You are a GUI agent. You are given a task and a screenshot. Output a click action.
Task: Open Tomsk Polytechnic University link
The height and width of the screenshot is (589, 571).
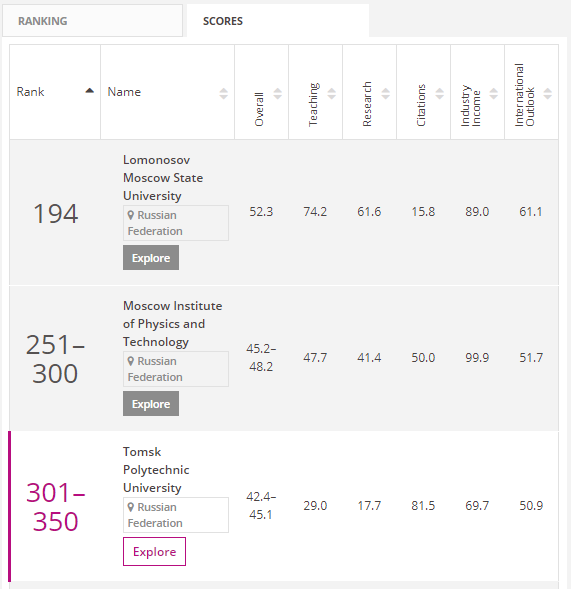click(156, 470)
